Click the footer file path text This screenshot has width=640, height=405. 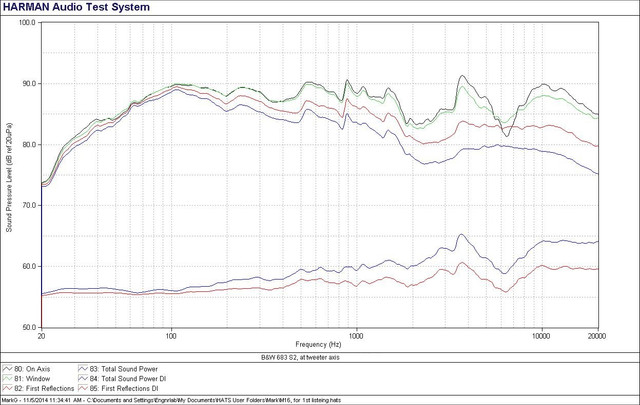tap(171, 401)
